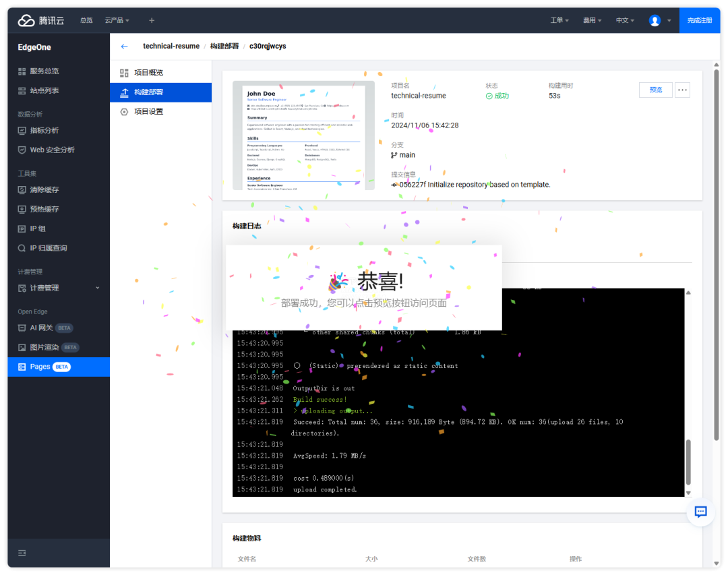
Task: Collapse the sidebar using bottom-left icon
Action: pos(22,553)
